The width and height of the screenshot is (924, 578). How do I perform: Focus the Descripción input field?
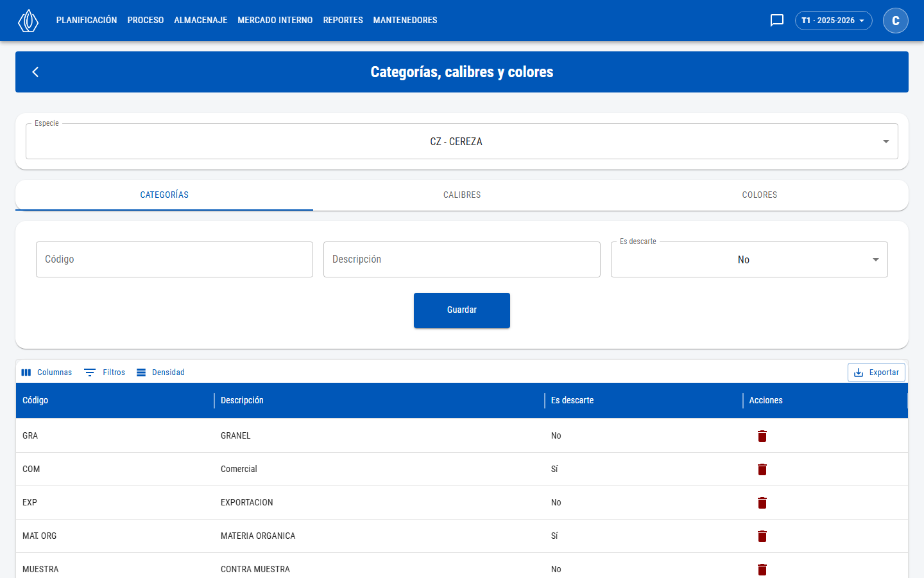tap(462, 259)
